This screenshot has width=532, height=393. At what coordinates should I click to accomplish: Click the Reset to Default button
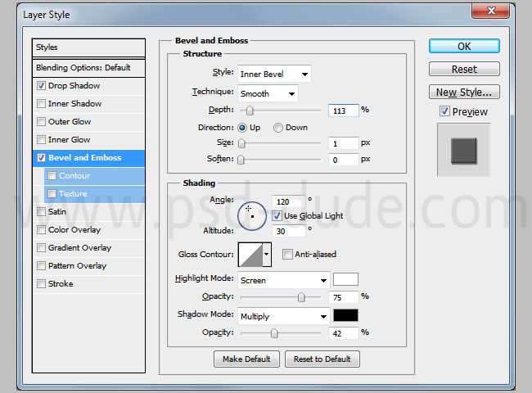(322, 359)
